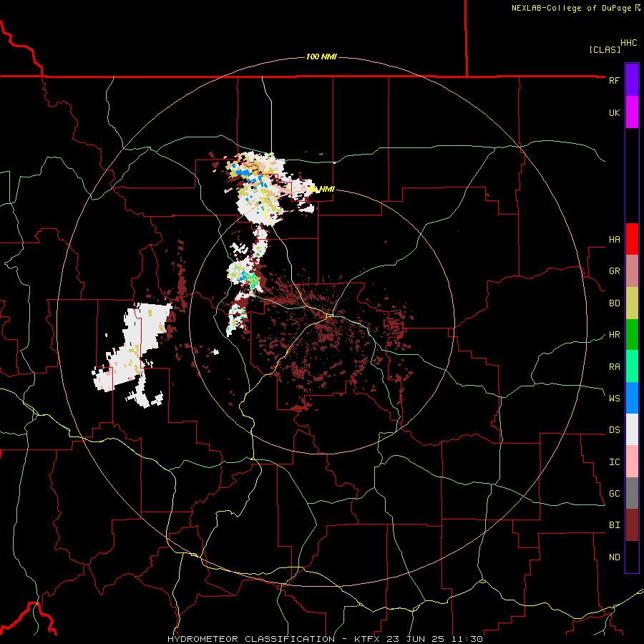Select the red HA color swatch
This screenshot has height=644, width=644.
[632, 239]
